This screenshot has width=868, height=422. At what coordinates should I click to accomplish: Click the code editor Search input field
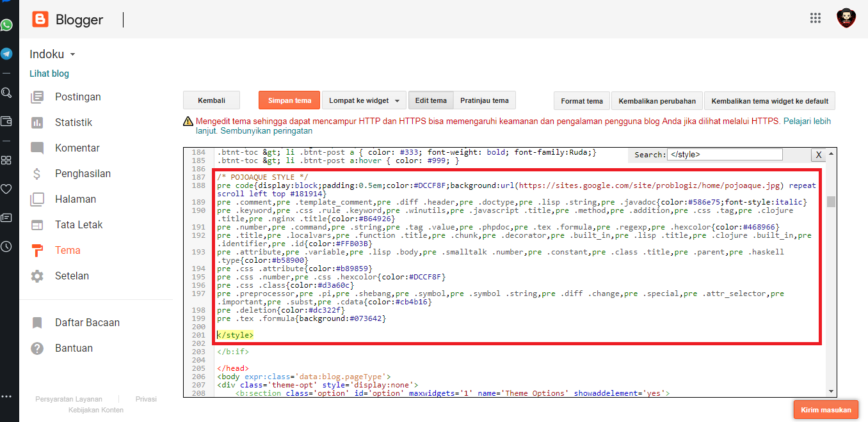pos(724,154)
